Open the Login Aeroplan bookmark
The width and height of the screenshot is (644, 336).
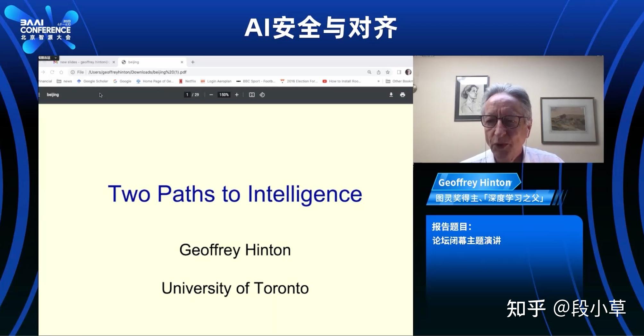point(216,81)
